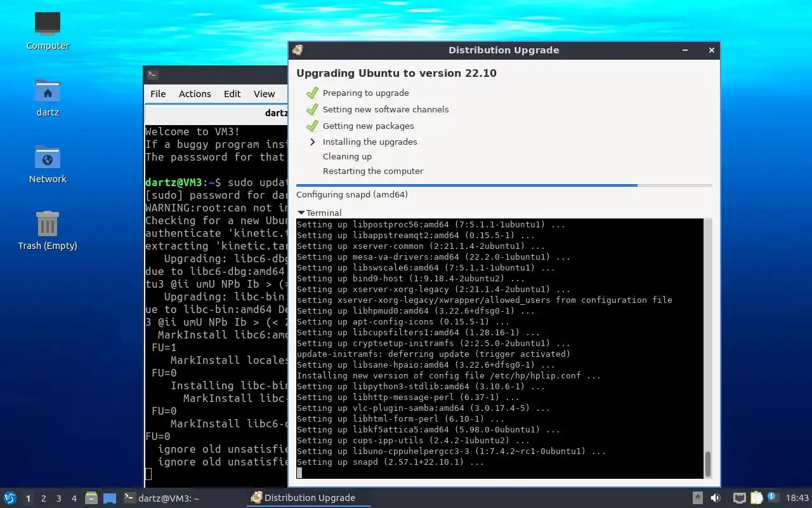This screenshot has height=508, width=812.
Task: Click the '[sudo] password for' line in background terminal
Action: 216,195
